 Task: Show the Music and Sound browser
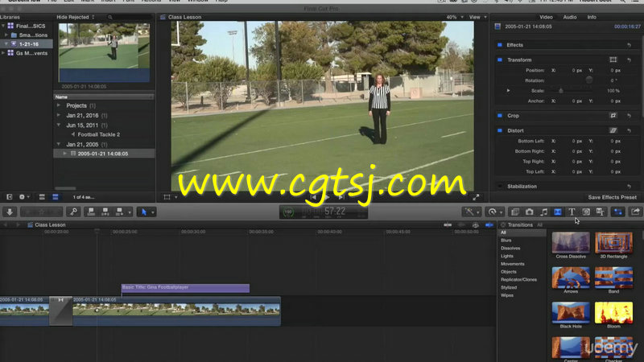pyautogui.click(x=543, y=212)
